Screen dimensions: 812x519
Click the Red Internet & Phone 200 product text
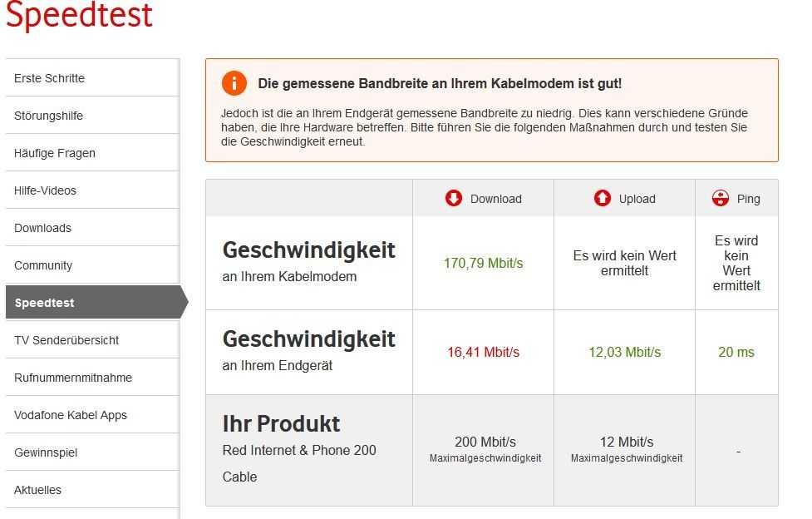(299, 450)
